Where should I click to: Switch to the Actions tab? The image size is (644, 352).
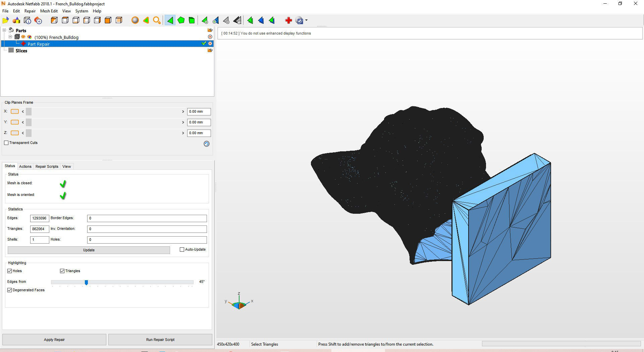25,166
